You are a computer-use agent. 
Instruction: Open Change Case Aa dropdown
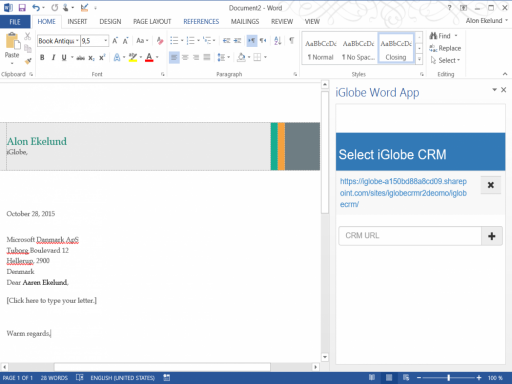pos(142,41)
